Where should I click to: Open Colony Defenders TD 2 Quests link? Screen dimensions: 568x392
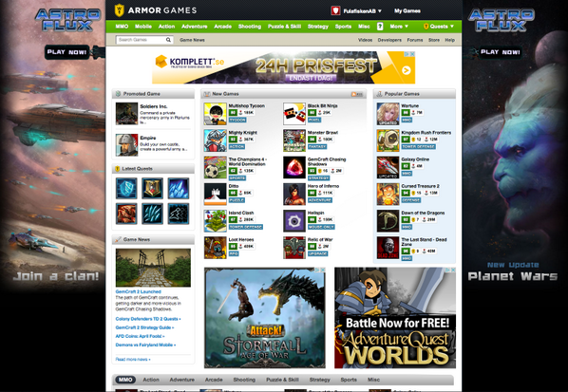[148, 319]
